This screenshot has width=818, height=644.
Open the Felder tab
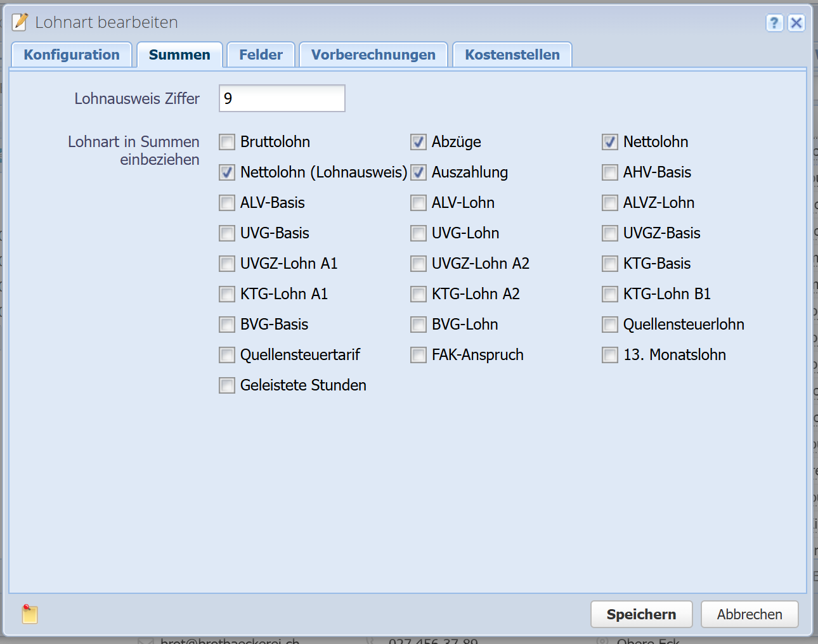261,55
